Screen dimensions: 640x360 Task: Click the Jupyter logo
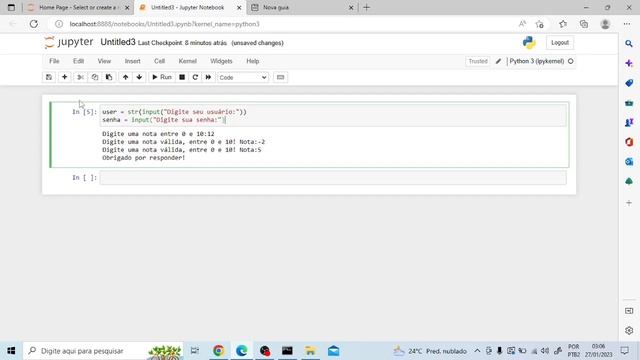[x=69, y=42]
